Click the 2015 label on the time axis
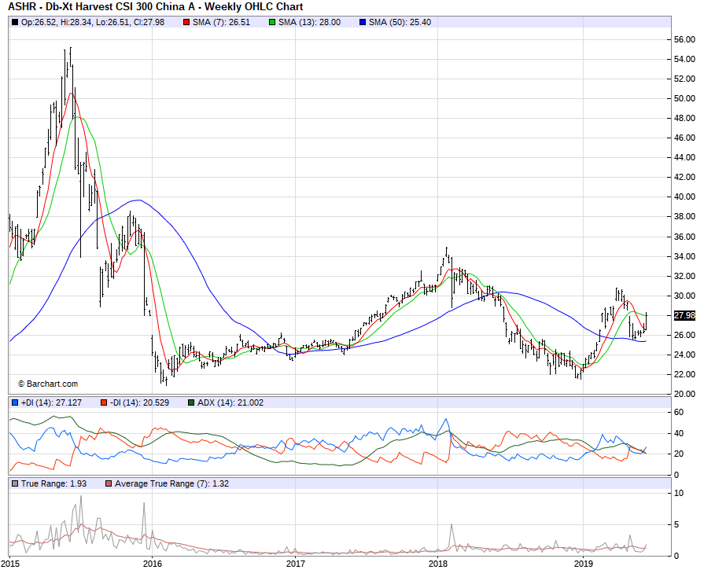The width and height of the screenshot is (704, 588). 10,564
